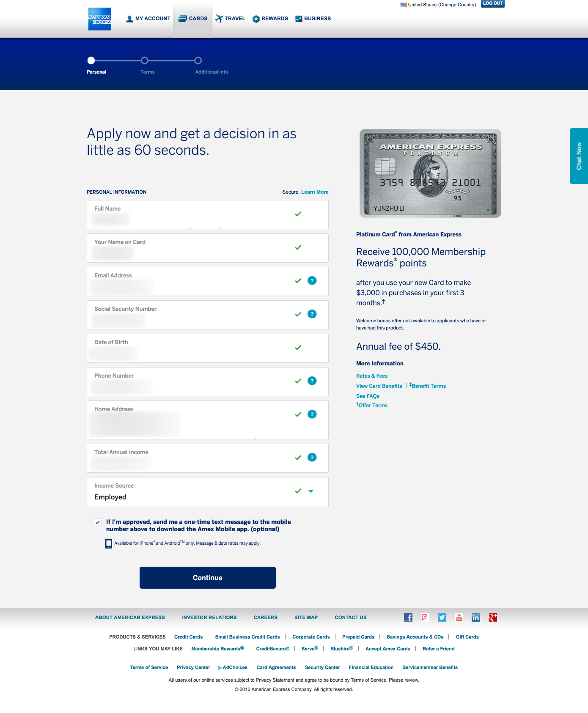Open help icon for Total Annual Income
Image resolution: width=588 pixels, height=713 pixels.
click(312, 457)
